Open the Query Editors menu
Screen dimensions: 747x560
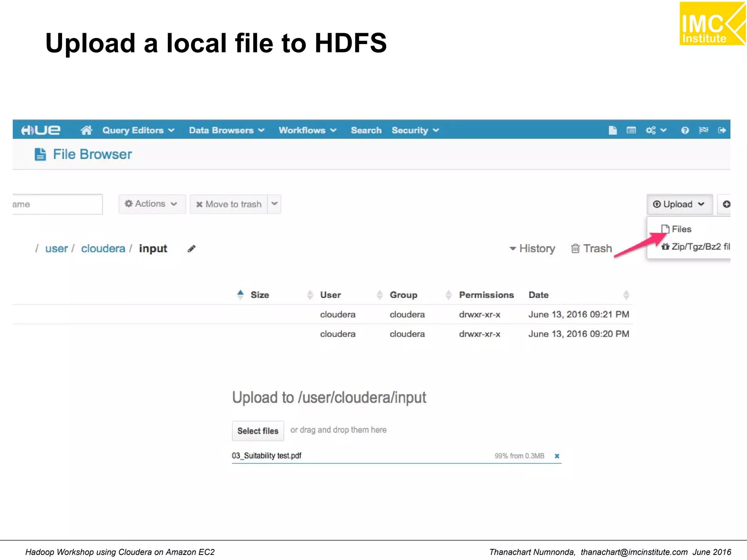(138, 130)
